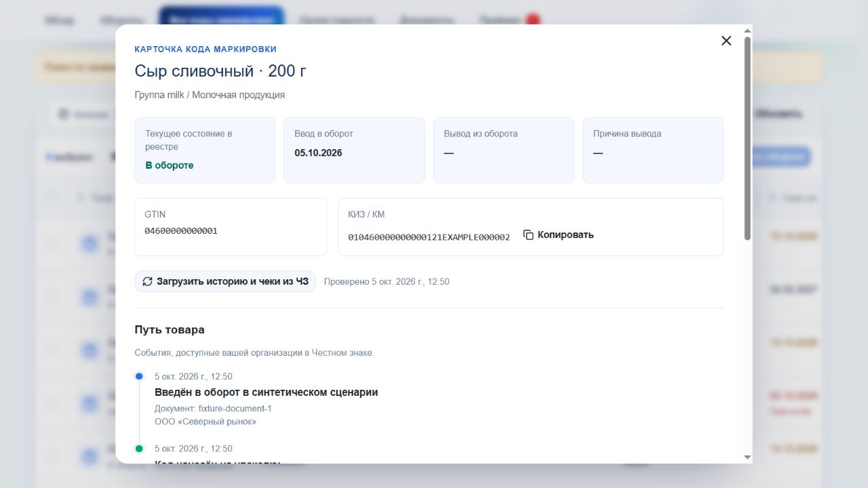Click the title Сыр сливочный · 200 г
868x488 pixels.
221,71
